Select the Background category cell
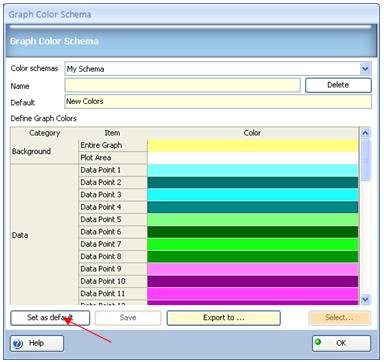Image resolution: width=384 pixels, height=362 pixels. pyautogui.click(x=44, y=152)
